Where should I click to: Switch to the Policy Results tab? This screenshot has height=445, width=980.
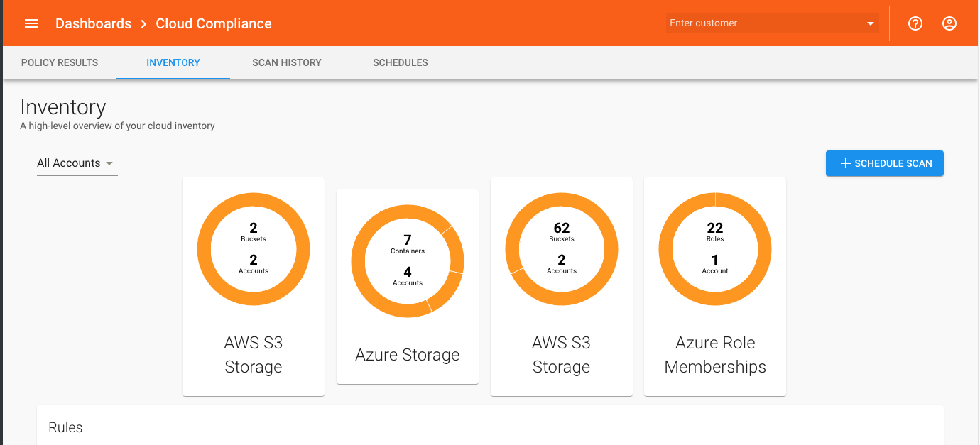click(60, 62)
